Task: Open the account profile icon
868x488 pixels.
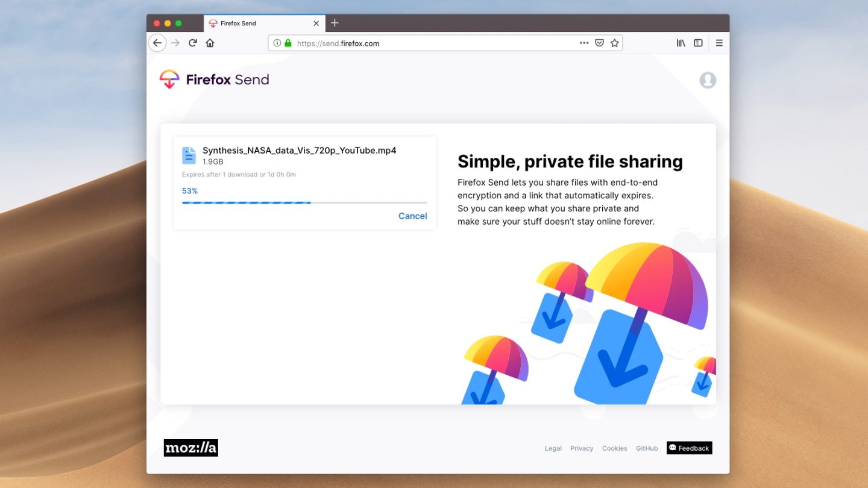Action: coord(708,80)
